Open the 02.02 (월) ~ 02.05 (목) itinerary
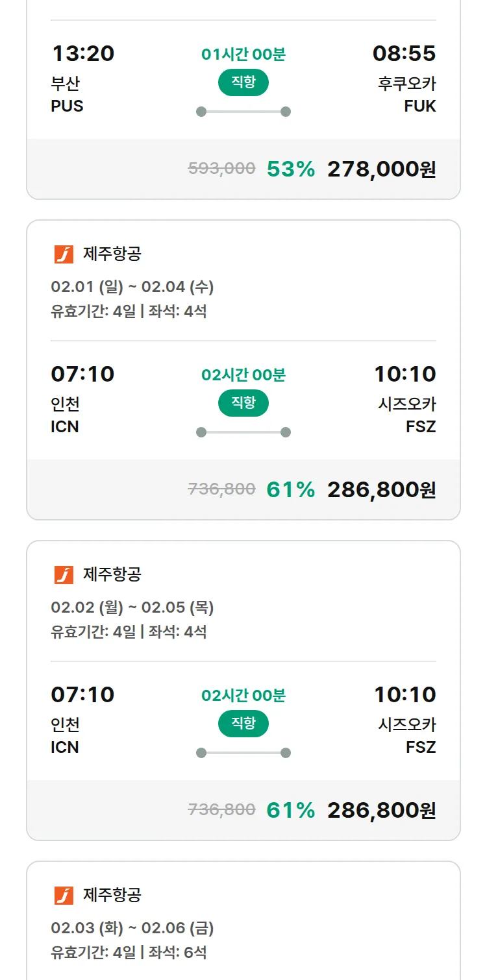The image size is (487, 980). 132,607
